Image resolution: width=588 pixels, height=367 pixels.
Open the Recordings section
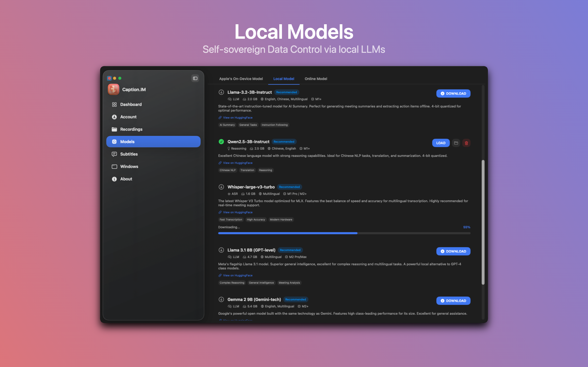131,129
